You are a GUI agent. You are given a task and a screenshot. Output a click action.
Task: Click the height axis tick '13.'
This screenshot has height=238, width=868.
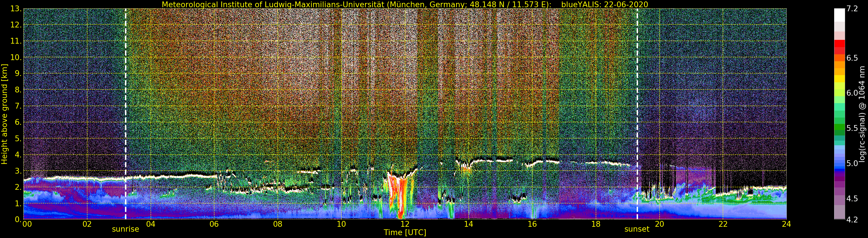16,9
